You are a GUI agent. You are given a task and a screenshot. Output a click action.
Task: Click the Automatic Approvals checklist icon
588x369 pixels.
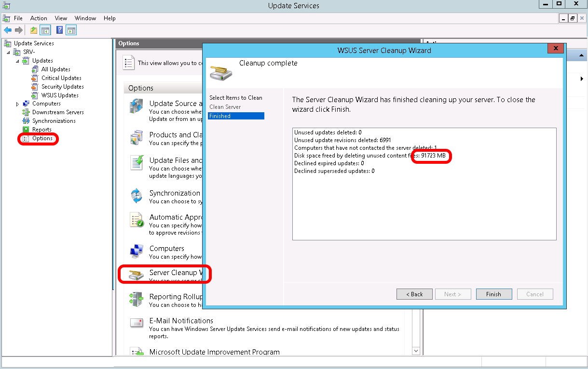(137, 220)
